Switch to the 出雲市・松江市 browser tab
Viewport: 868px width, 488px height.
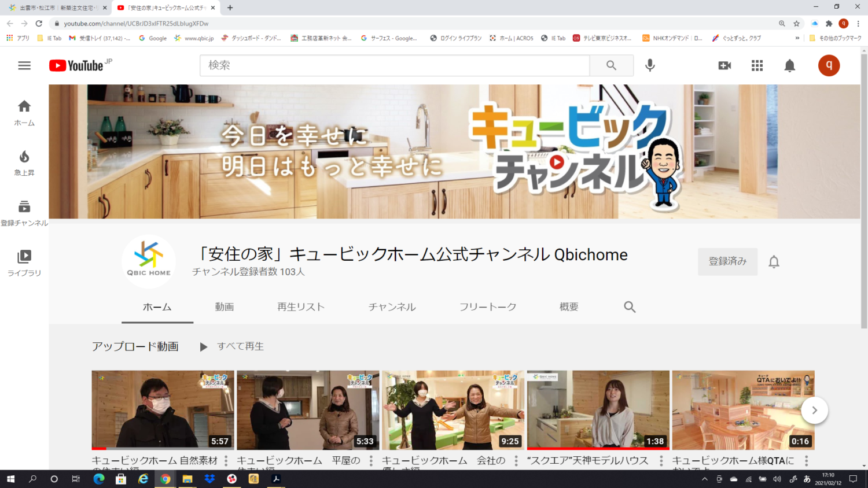click(57, 8)
